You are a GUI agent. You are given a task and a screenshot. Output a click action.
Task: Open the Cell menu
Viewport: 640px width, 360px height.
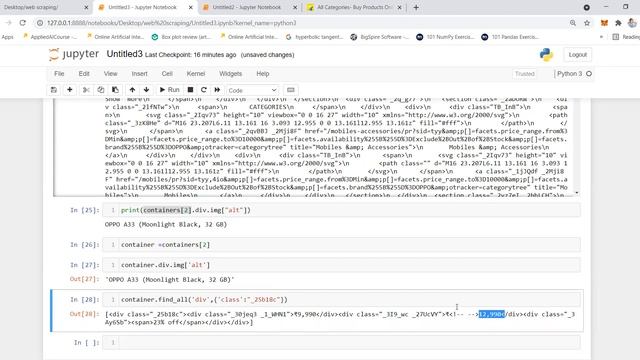[x=167, y=73]
